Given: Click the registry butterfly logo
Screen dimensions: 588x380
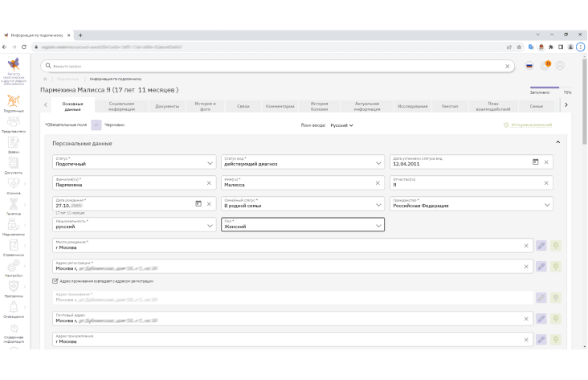Looking at the screenshot, I should [14, 64].
